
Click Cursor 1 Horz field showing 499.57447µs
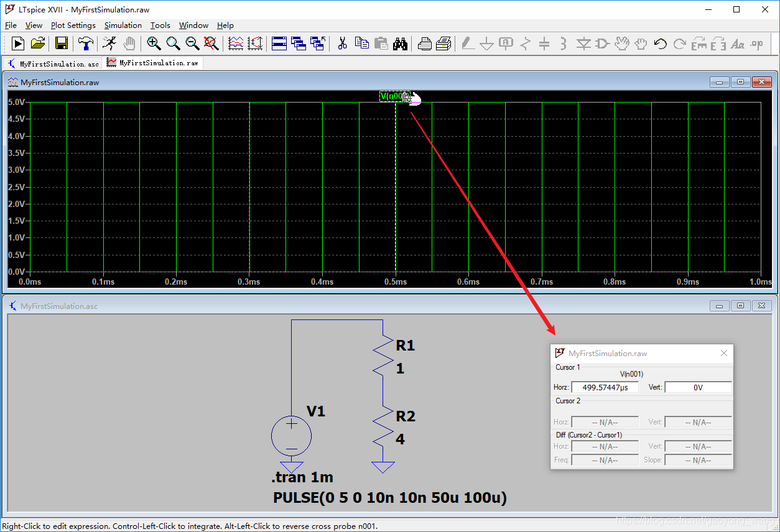point(605,387)
